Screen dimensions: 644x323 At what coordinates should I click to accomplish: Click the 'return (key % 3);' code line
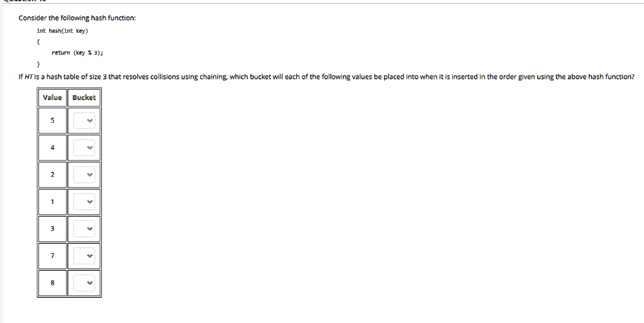(x=77, y=53)
